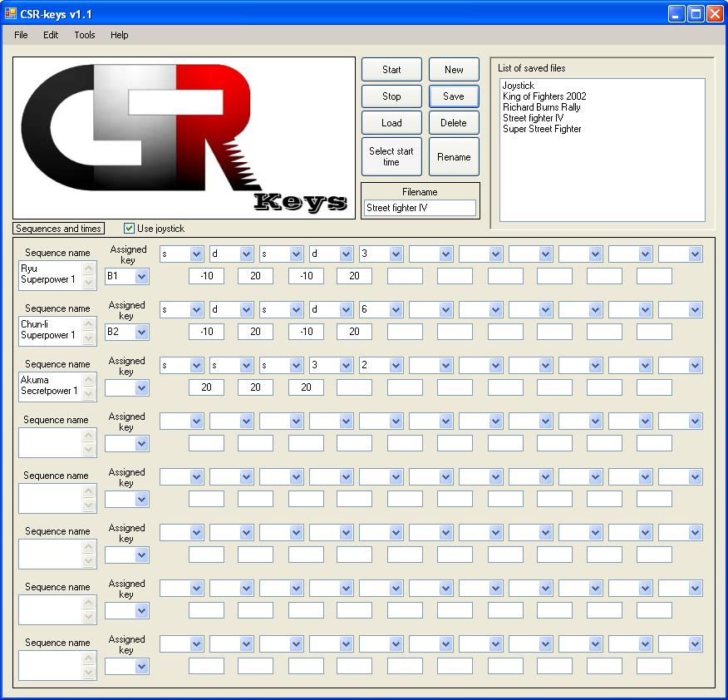Screen dimensions: 728x700
Task: Click the Rename button
Action: pyautogui.click(x=454, y=156)
